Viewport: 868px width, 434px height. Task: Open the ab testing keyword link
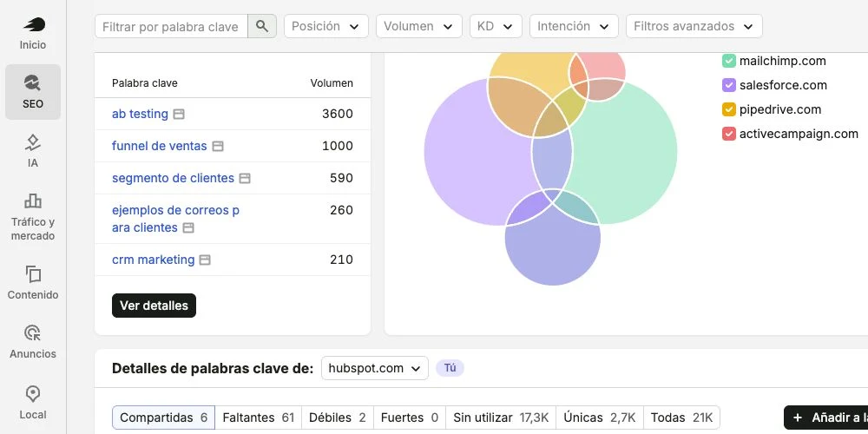(x=140, y=114)
